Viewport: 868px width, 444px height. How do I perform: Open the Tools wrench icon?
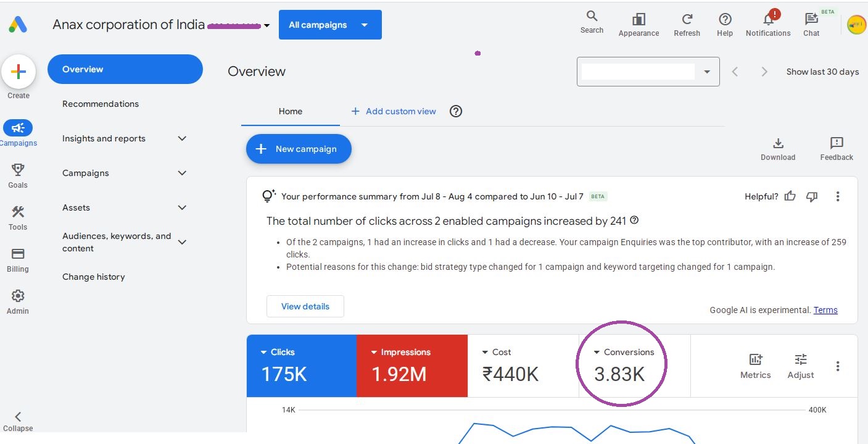(18, 212)
